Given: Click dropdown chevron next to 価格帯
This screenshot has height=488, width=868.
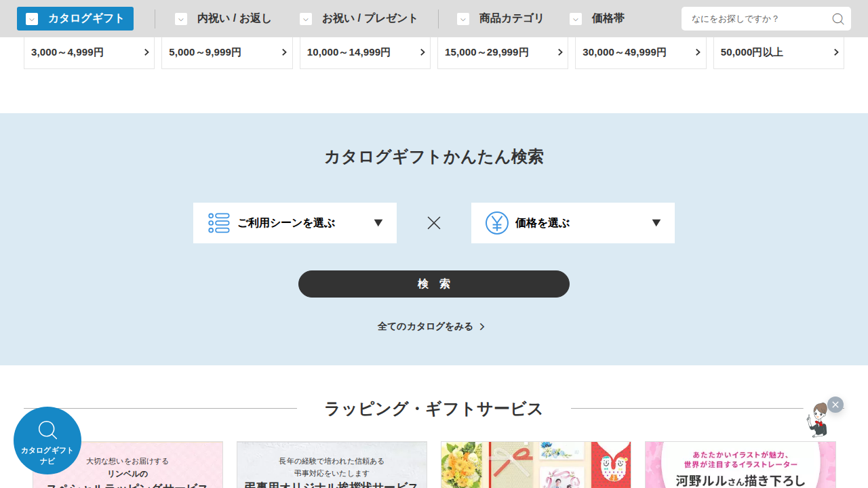Looking at the screenshot, I should [576, 19].
